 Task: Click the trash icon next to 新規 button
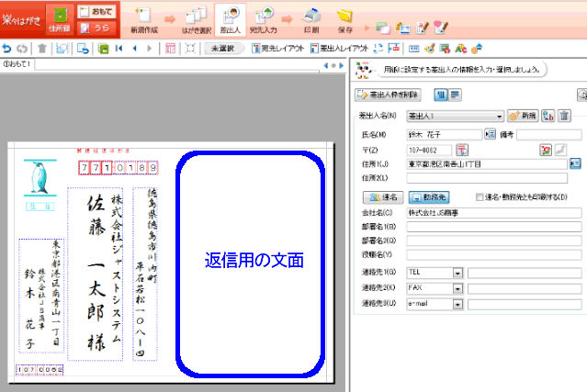pos(565,117)
